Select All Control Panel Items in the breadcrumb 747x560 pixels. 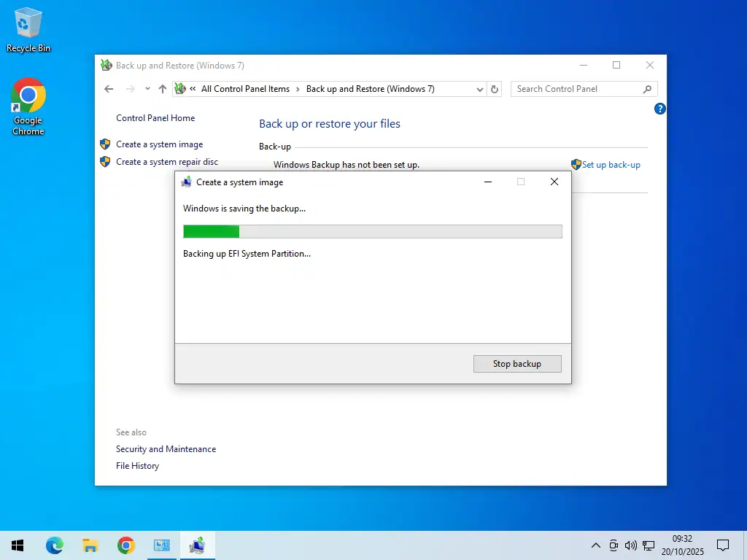pyautogui.click(x=245, y=88)
